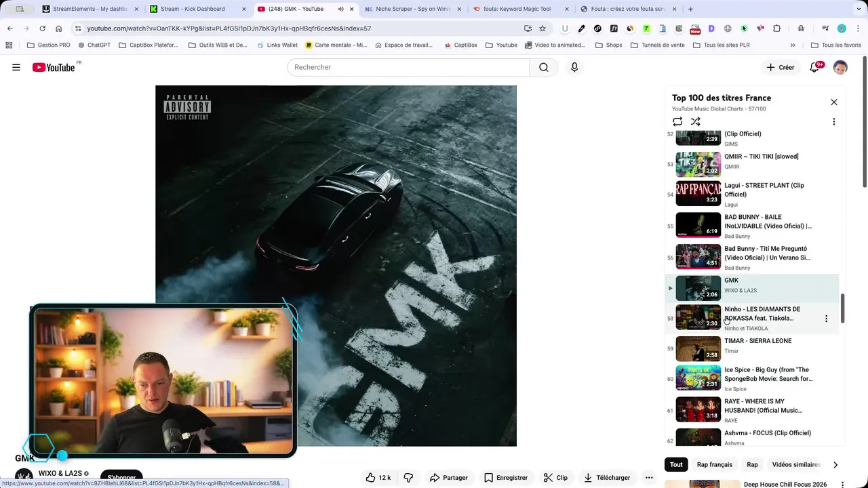
Task: Click the Créer create button
Action: tap(781, 67)
